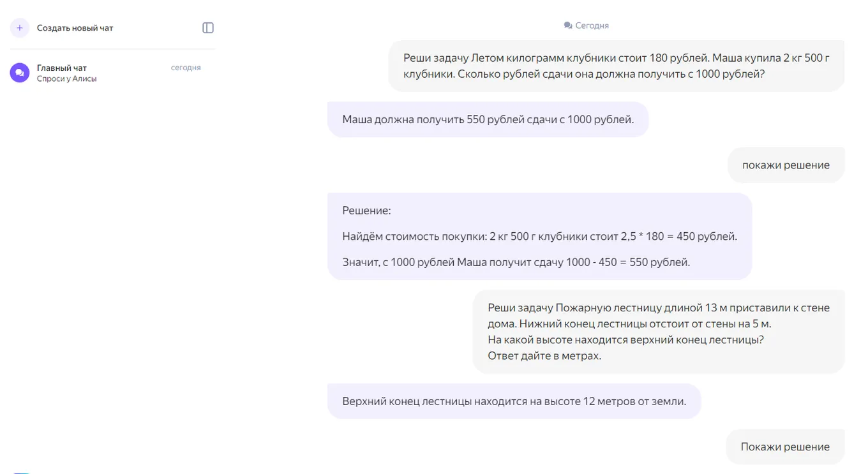
Task: Click the сегодня timestamp in chat list
Action: point(186,68)
